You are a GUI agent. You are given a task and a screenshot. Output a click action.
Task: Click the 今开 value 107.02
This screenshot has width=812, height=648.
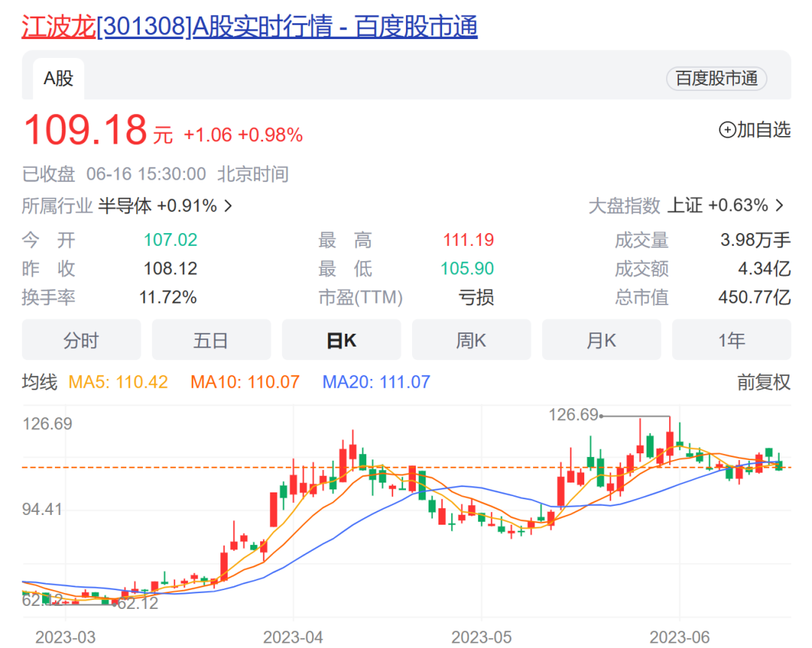(171, 240)
